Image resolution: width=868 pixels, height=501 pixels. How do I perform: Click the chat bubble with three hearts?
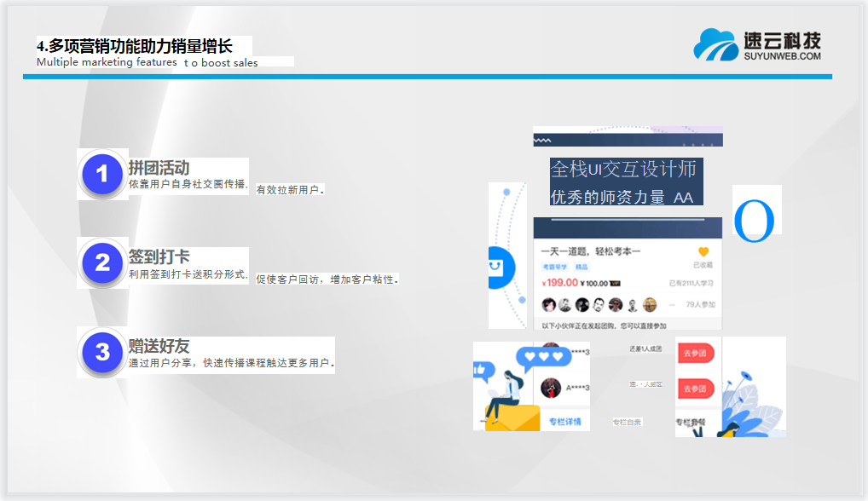click(x=542, y=356)
